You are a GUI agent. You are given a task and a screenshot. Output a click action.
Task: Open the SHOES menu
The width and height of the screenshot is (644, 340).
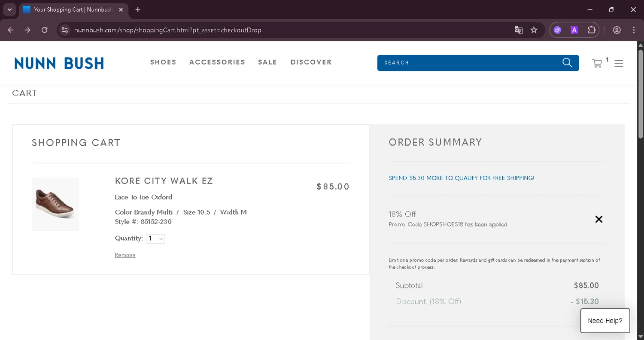point(163,62)
